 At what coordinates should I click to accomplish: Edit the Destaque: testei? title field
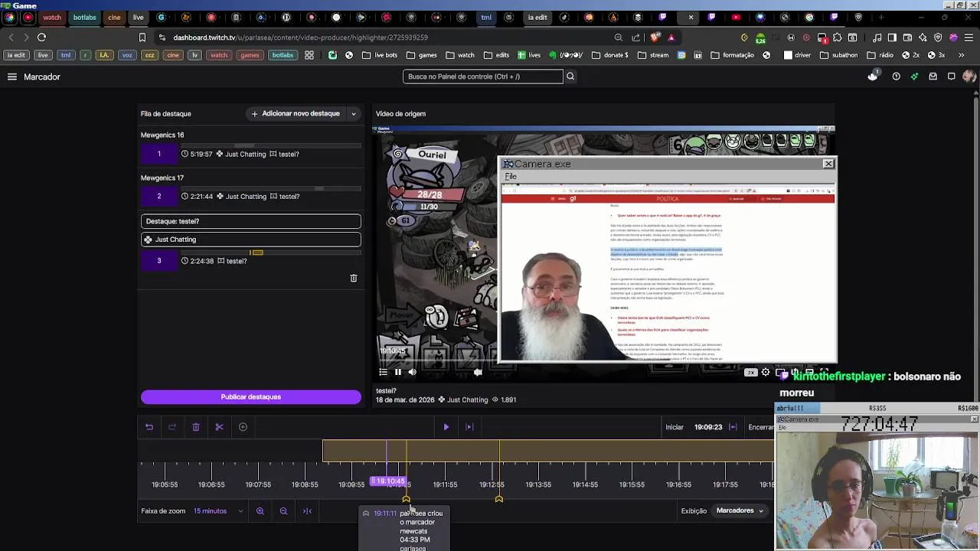251,221
